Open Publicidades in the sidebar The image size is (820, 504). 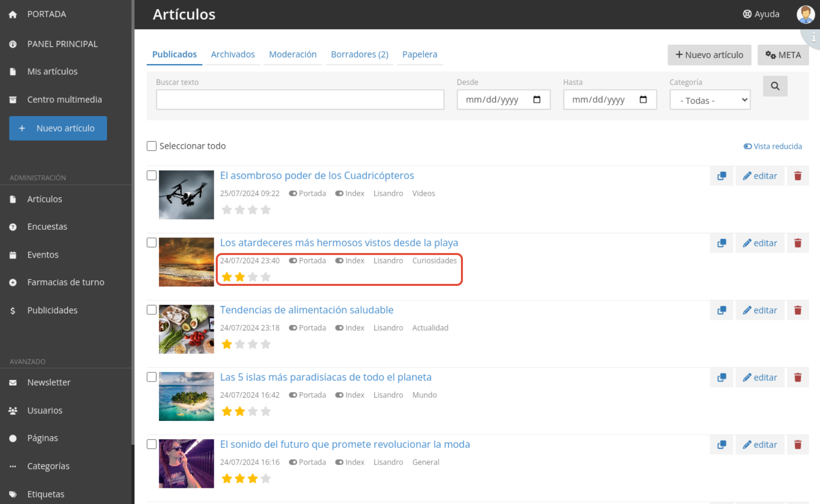tap(52, 310)
